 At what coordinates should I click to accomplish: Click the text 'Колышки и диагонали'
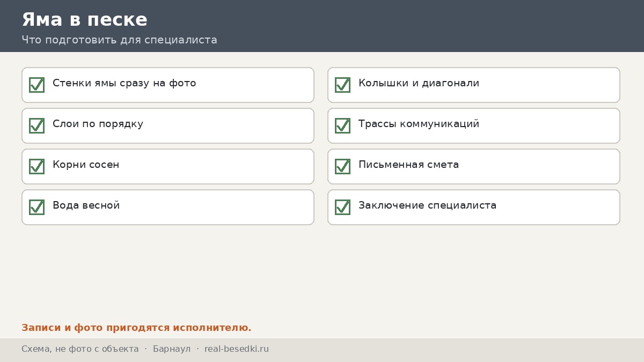click(x=419, y=83)
